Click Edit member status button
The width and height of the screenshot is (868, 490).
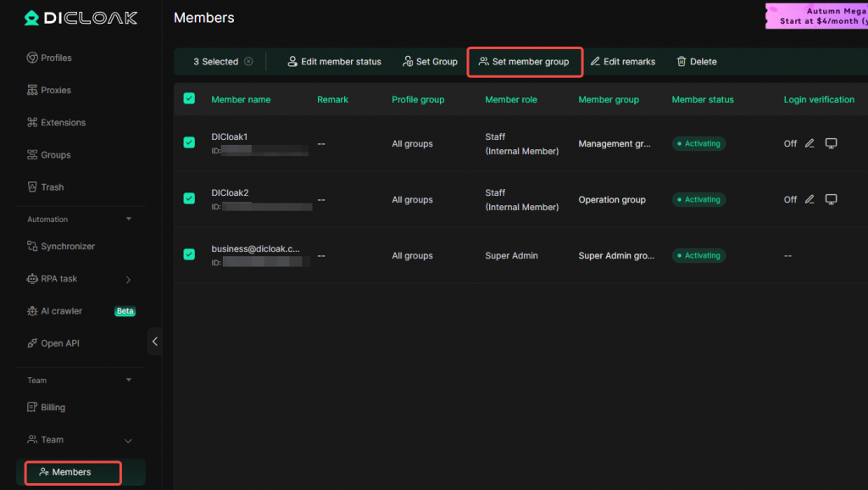coord(334,62)
